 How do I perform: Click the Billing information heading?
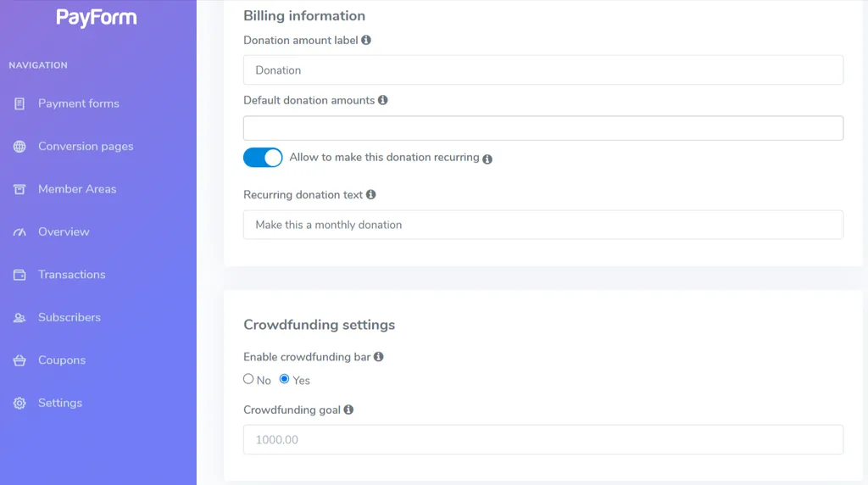point(304,15)
